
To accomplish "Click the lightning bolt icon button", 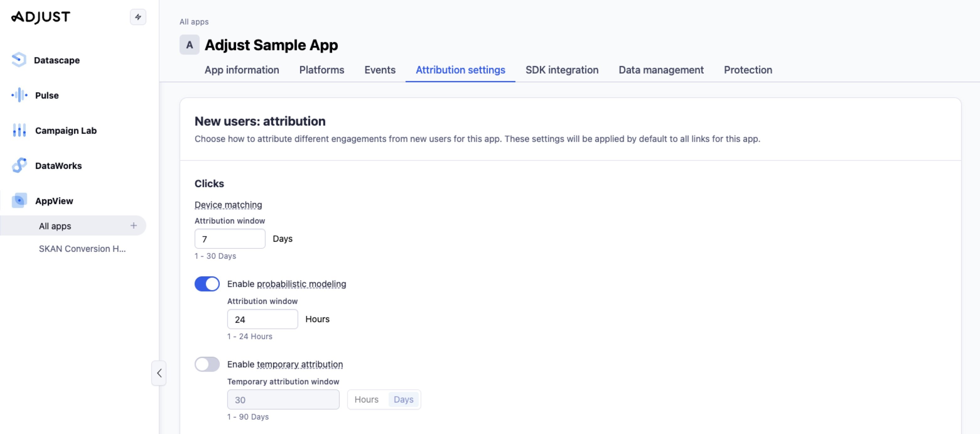I will coord(138,17).
